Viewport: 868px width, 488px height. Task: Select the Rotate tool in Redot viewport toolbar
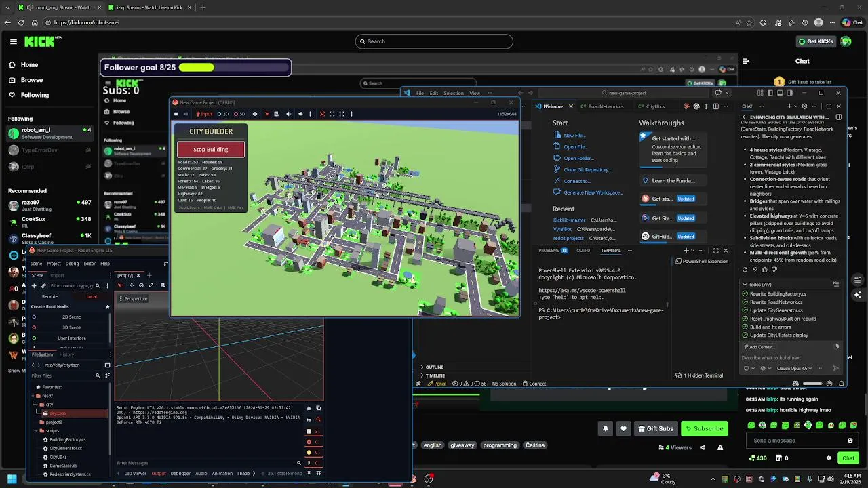[x=140, y=285]
